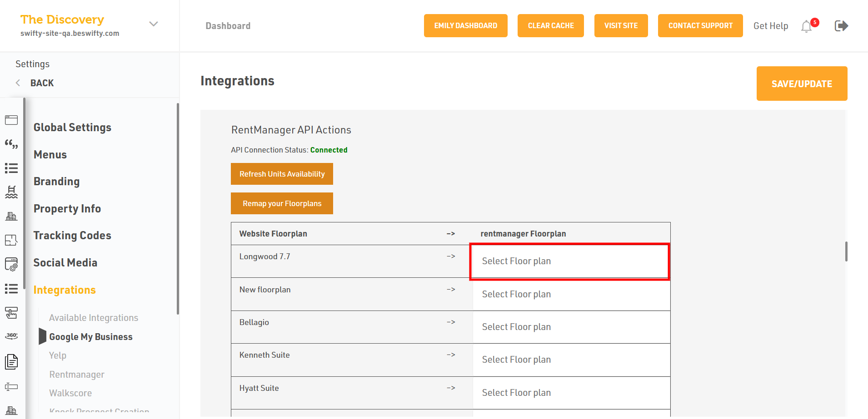Click the main page vertical scrollbar
Viewport: 868px width, 419px height.
[x=846, y=251]
